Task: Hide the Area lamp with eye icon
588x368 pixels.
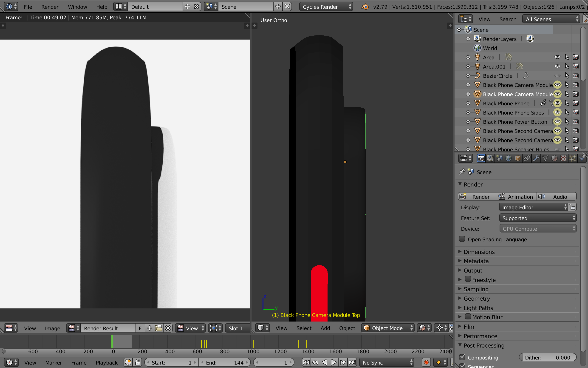Action: [557, 57]
